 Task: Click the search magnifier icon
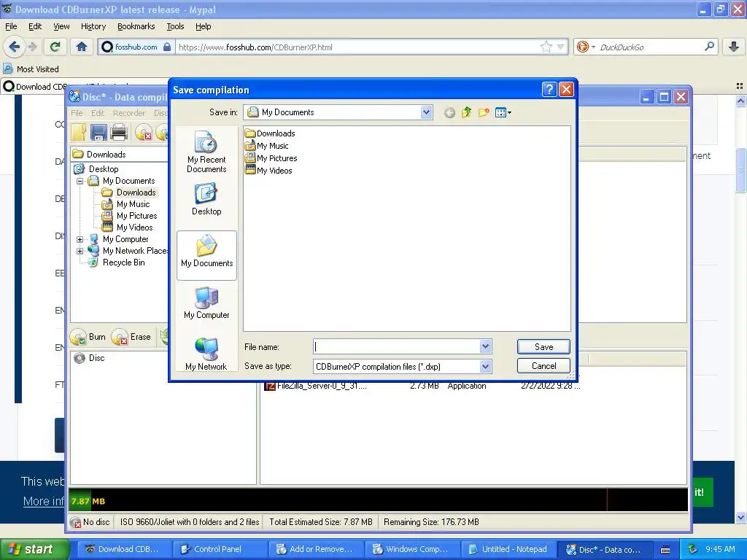coord(709,47)
